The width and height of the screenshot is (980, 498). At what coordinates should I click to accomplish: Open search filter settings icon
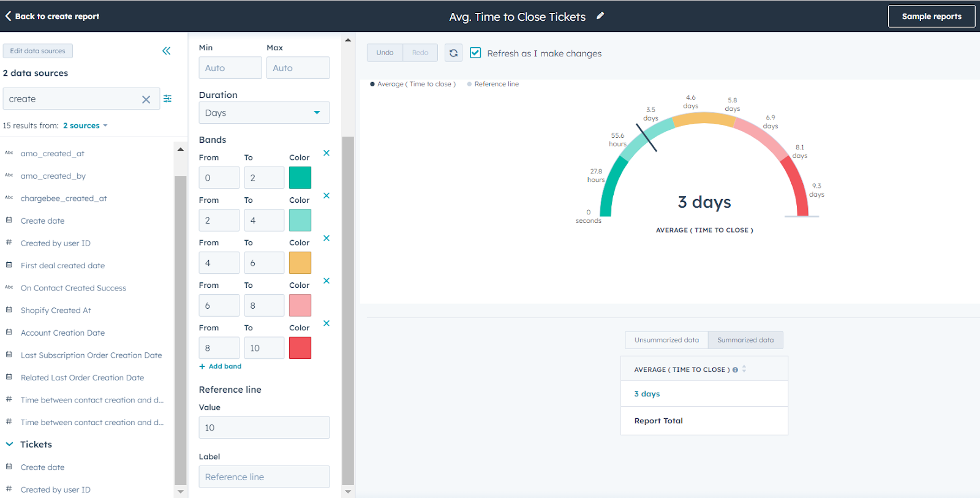tap(168, 99)
